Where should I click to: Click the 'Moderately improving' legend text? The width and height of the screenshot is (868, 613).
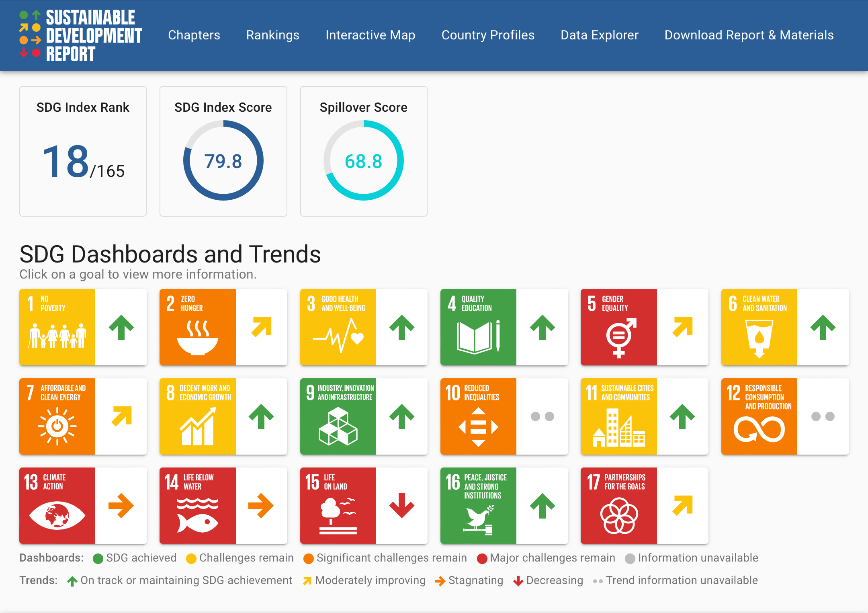pos(370,580)
